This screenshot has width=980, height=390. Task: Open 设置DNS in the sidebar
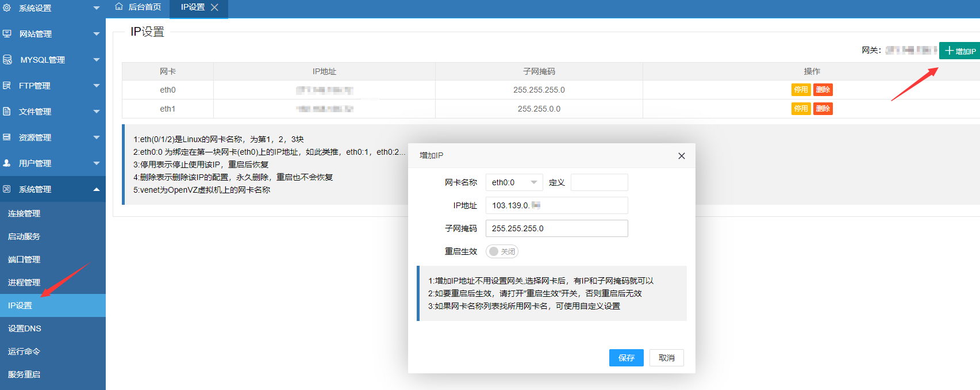coord(25,328)
